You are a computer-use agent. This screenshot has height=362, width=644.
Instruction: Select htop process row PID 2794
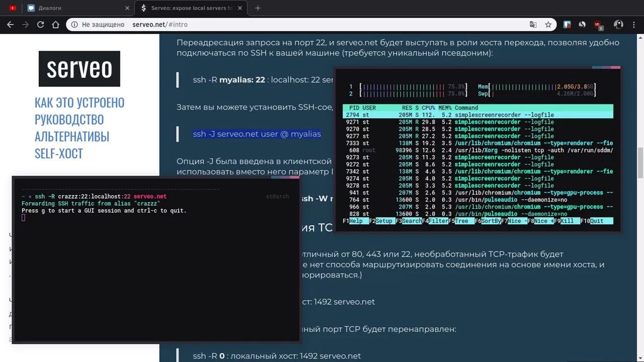click(478, 115)
